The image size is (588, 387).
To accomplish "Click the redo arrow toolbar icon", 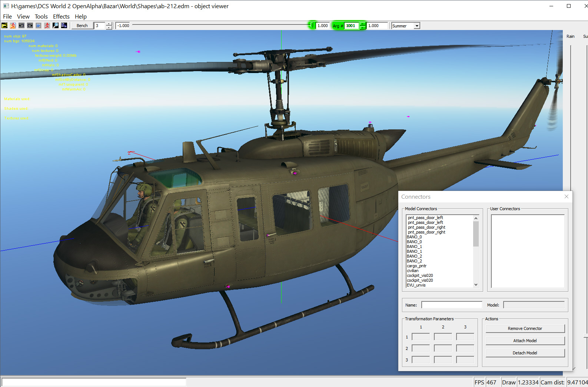I will click(x=30, y=26).
